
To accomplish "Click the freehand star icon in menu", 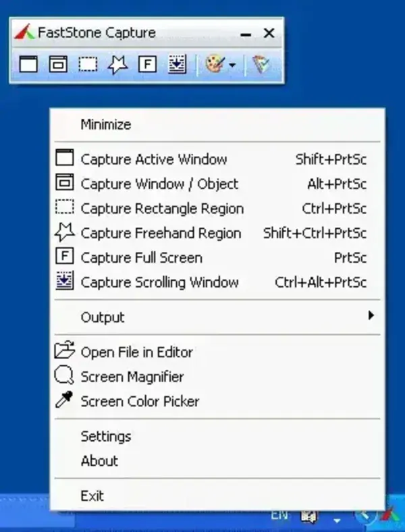I will click(64, 232).
